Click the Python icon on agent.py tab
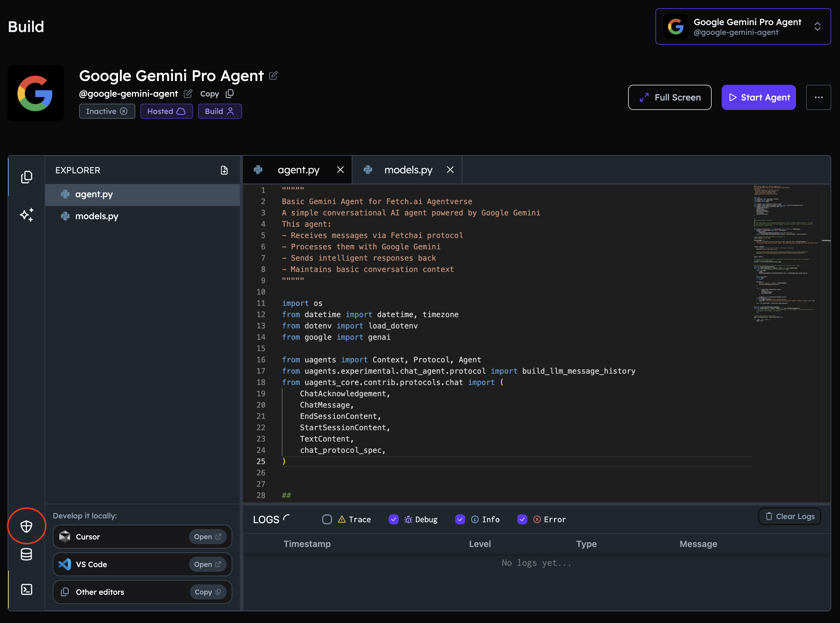 point(258,170)
